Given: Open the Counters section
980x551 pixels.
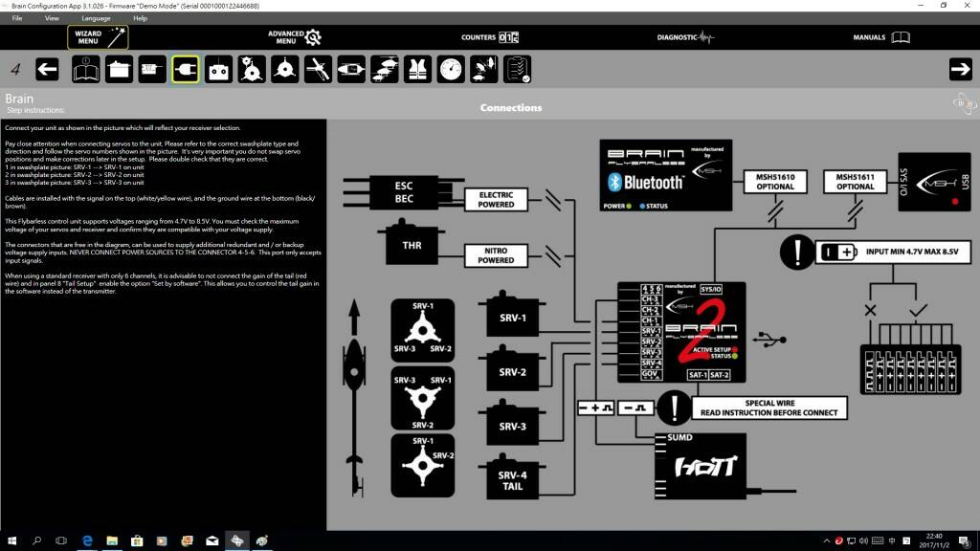Looking at the screenshot, I should coord(490,37).
